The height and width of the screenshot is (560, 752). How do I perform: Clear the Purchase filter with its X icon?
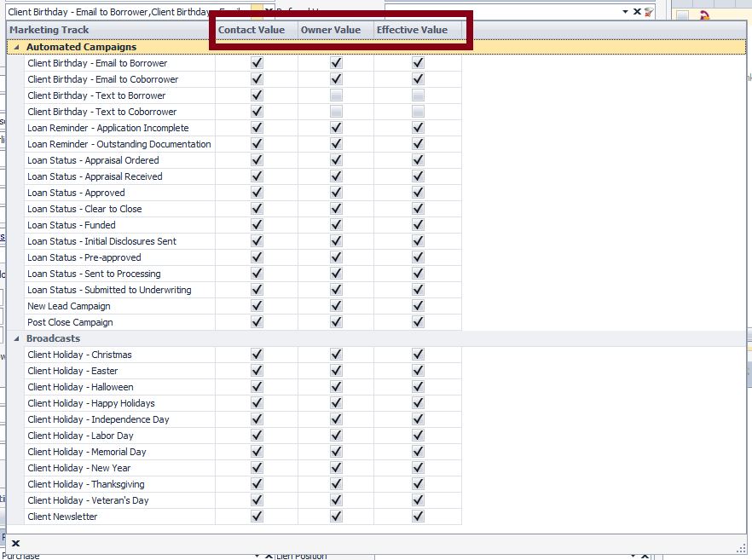coord(269,556)
